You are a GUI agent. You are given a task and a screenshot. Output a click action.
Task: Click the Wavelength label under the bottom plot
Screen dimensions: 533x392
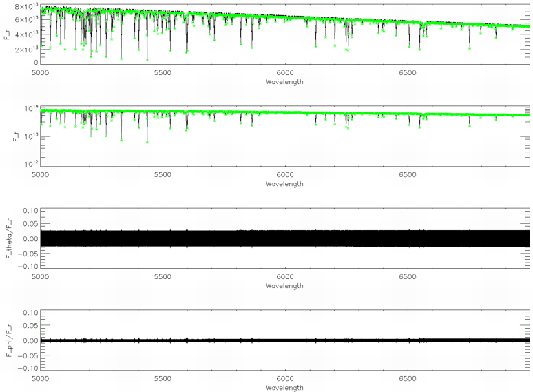click(284, 388)
